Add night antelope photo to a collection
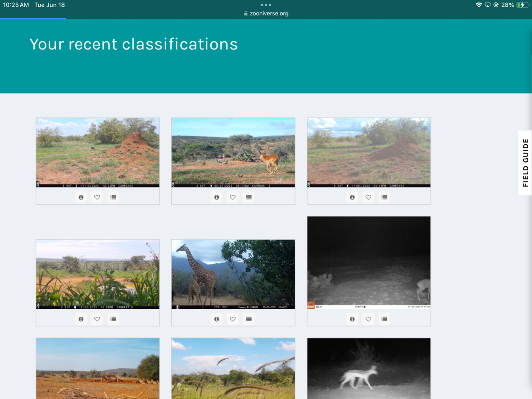This screenshot has height=399, width=532. pyautogui.click(x=384, y=319)
